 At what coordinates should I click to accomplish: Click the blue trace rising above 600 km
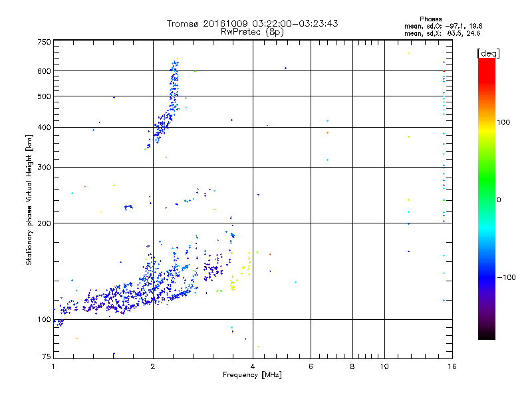pos(174,85)
